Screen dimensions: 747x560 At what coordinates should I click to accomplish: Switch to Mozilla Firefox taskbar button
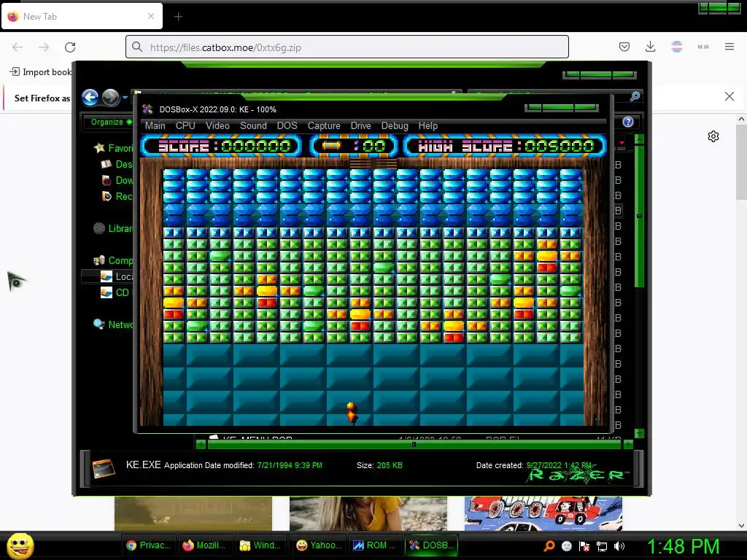[x=205, y=545]
